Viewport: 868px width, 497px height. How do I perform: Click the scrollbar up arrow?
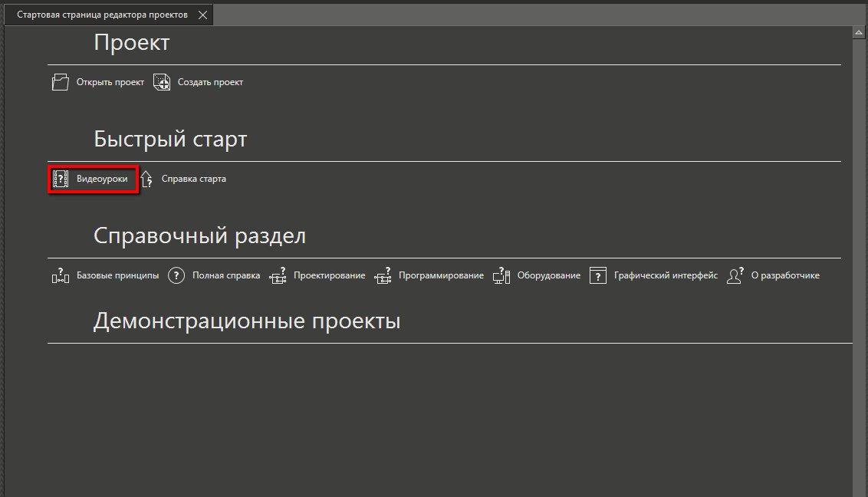[x=860, y=31]
